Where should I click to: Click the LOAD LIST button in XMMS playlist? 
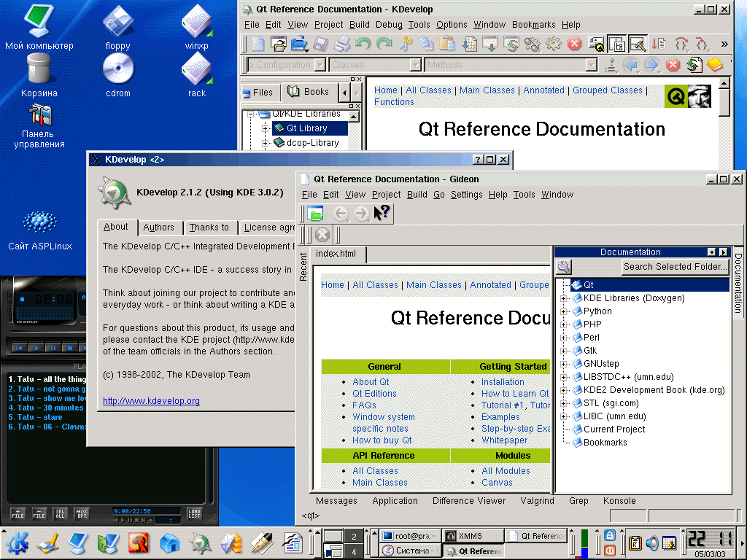point(194,513)
